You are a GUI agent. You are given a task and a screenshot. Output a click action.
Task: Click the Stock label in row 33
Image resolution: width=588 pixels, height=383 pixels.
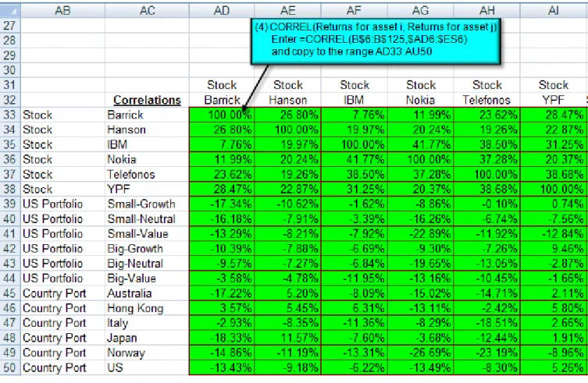62,115
